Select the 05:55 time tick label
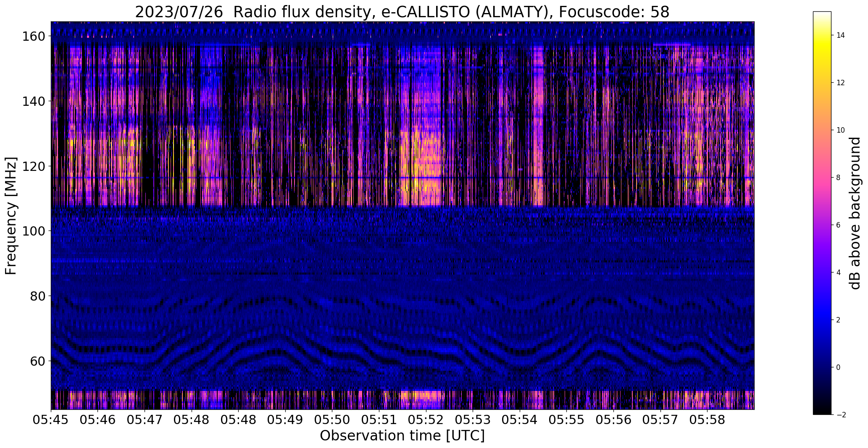This screenshot has height=448, width=868. pyautogui.click(x=566, y=419)
